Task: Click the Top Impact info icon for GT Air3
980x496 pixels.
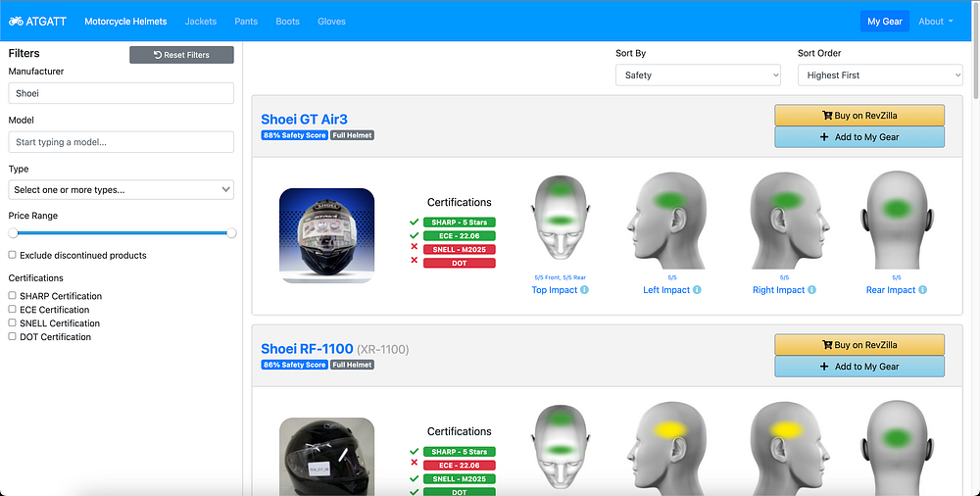Action: 584,289
